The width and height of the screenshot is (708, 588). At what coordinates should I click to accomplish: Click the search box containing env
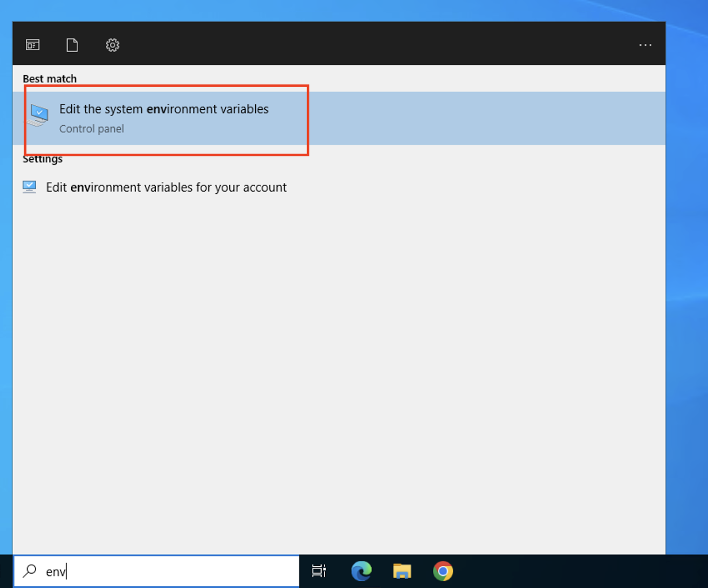157,571
